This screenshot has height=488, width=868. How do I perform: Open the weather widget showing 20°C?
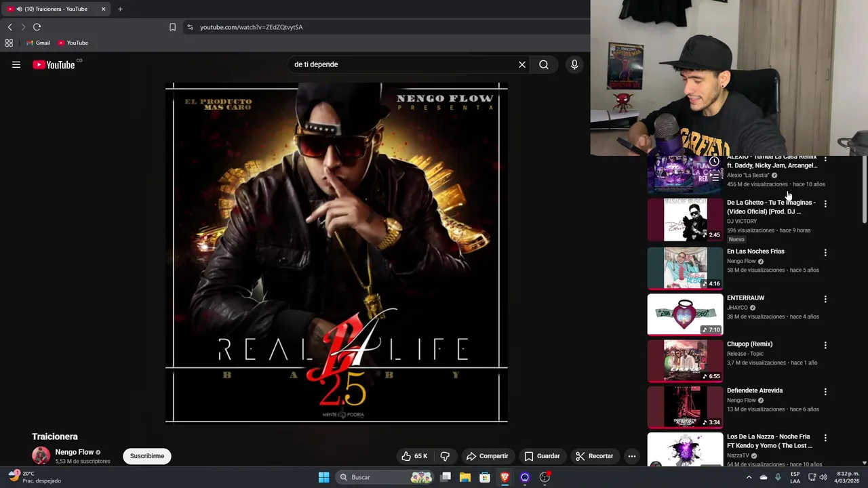[34, 477]
